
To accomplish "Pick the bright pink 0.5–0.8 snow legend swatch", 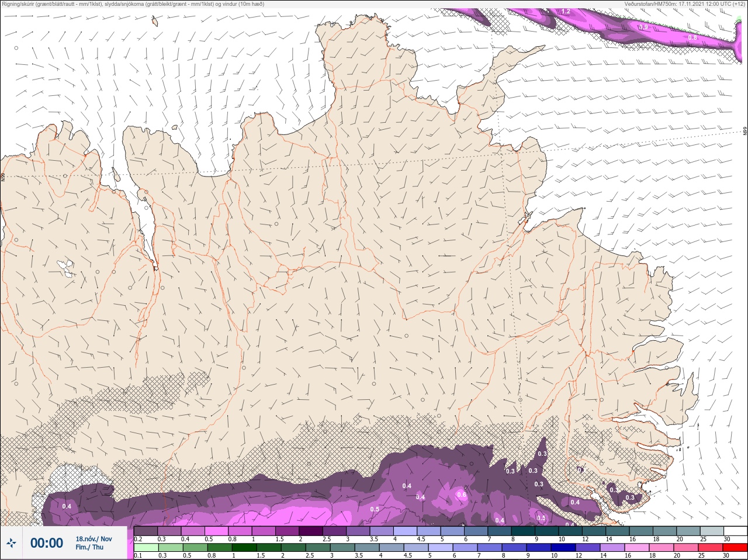I will (x=217, y=531).
